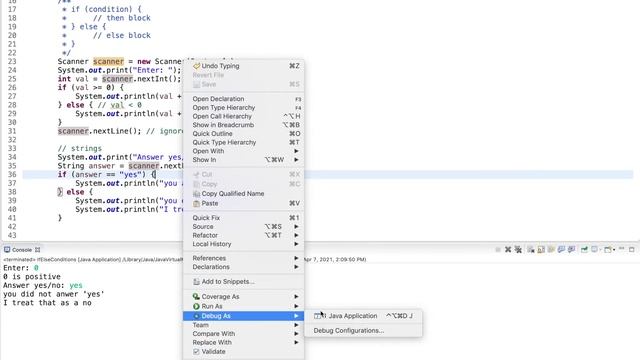This screenshot has width=640, height=360.
Task: Clear the Console output icon
Action: click(x=531, y=249)
